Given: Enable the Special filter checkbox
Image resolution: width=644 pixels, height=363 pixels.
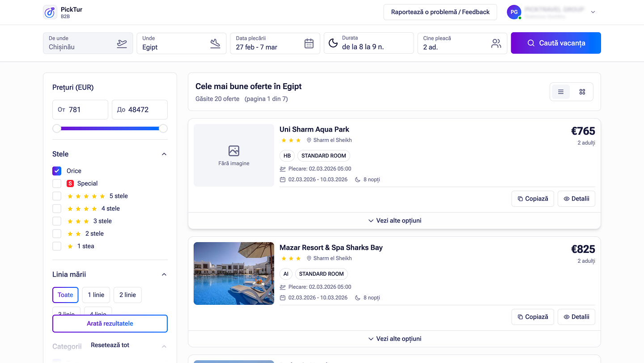Looking at the screenshot, I should (57, 184).
